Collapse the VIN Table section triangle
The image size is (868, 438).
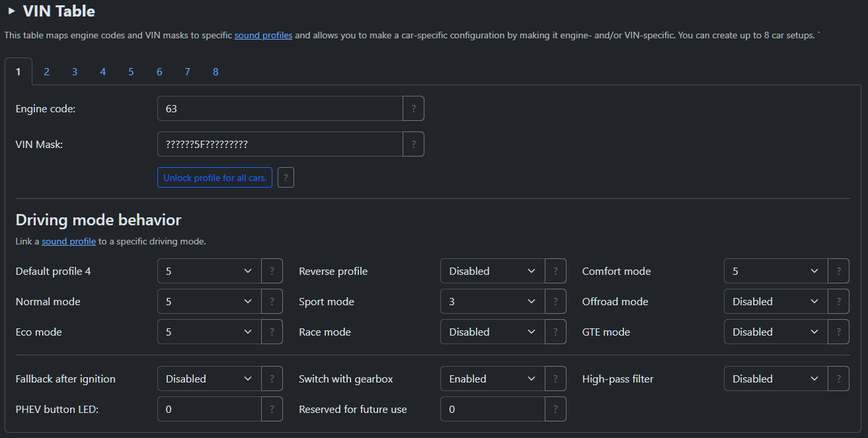[11, 11]
